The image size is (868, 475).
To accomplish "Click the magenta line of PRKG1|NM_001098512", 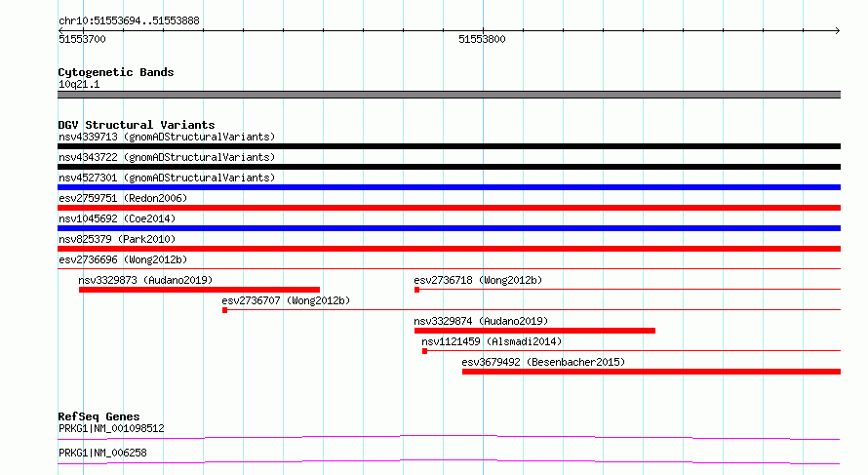I will coord(449,437).
